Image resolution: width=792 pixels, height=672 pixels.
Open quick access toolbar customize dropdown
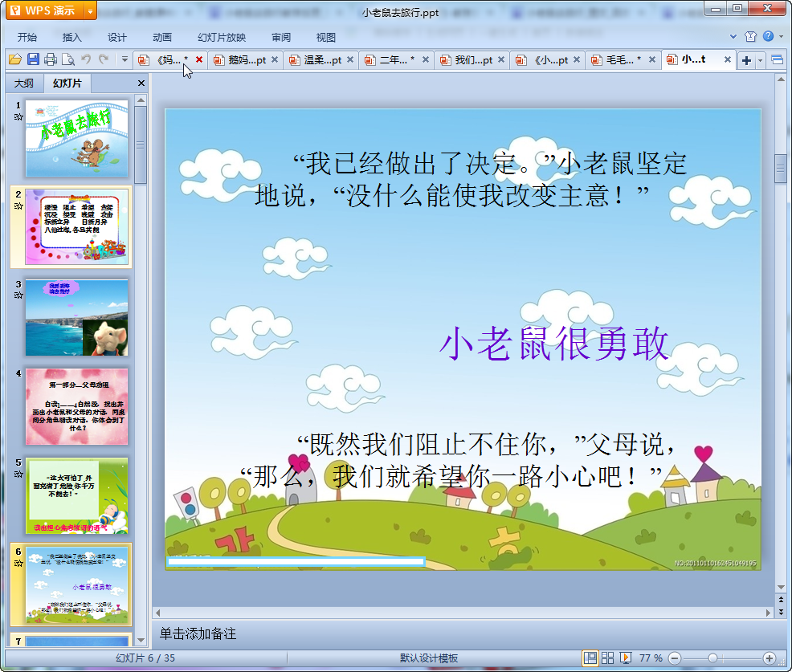click(125, 59)
